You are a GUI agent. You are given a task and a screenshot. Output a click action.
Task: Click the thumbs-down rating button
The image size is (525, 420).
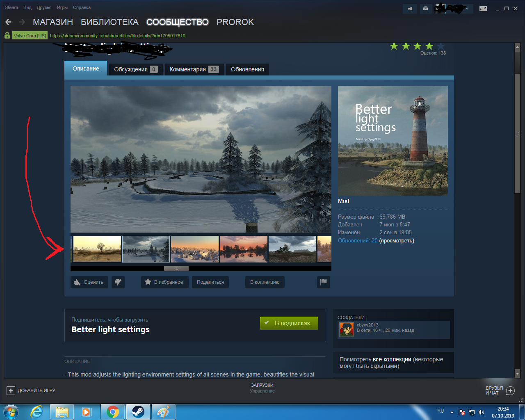click(118, 282)
